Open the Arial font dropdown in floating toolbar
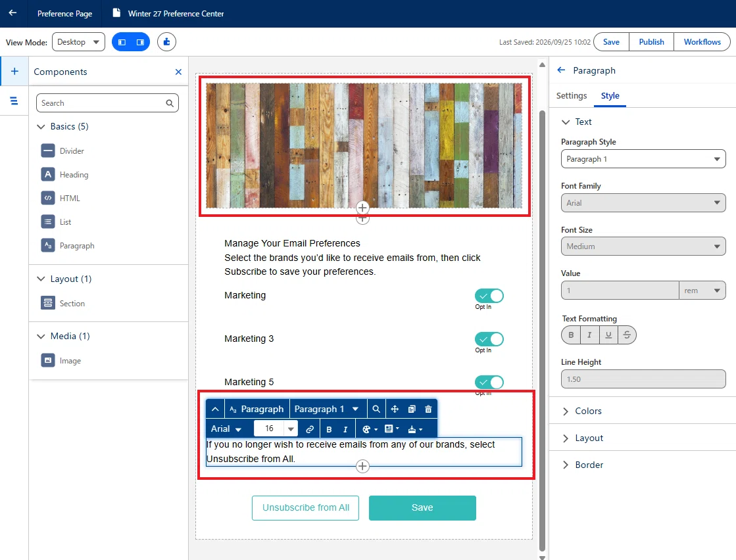Viewport: 736px width, 560px height. pyautogui.click(x=226, y=429)
